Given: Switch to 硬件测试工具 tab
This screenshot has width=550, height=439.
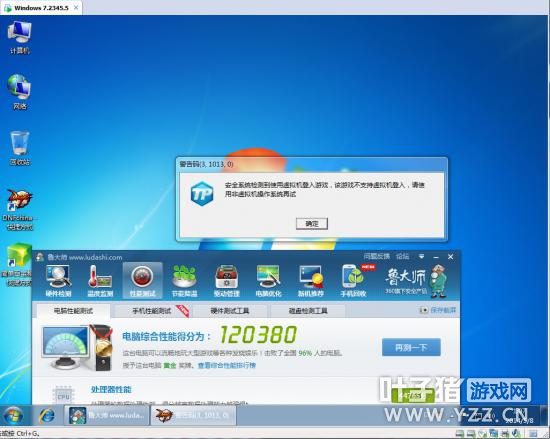Looking at the screenshot, I should (230, 311).
